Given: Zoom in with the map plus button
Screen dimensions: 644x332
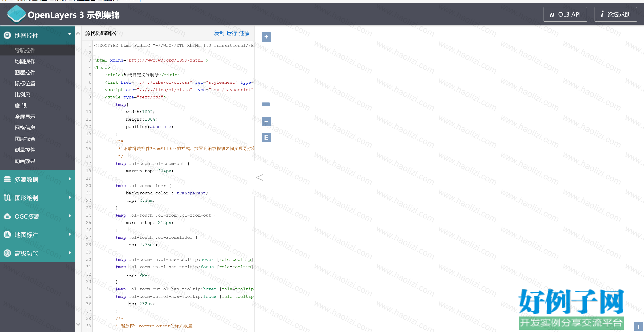Looking at the screenshot, I should [266, 37].
